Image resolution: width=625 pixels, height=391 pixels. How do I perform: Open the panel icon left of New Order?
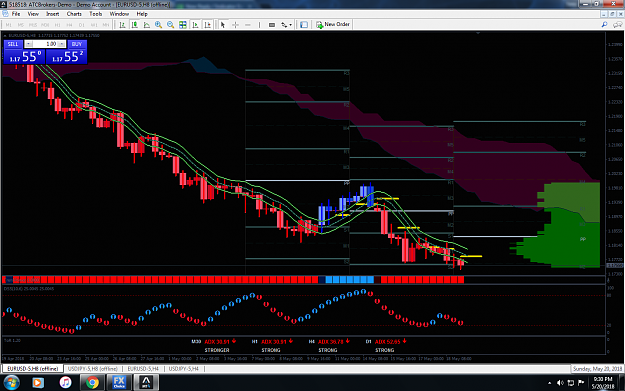click(x=304, y=25)
